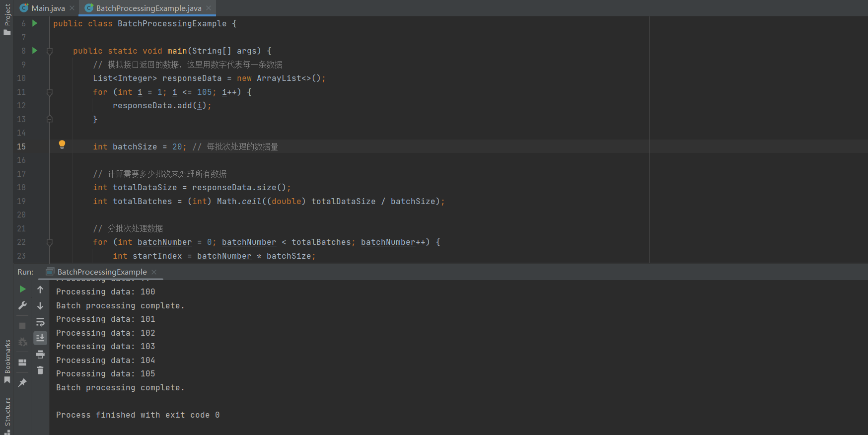Print the console output with the printer icon

[x=40, y=355]
